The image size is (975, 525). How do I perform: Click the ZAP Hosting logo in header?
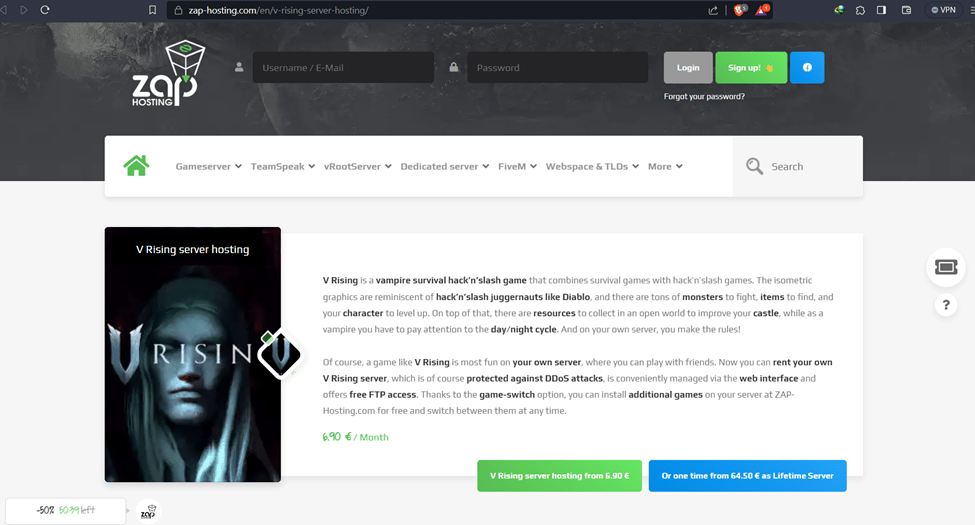[x=165, y=73]
